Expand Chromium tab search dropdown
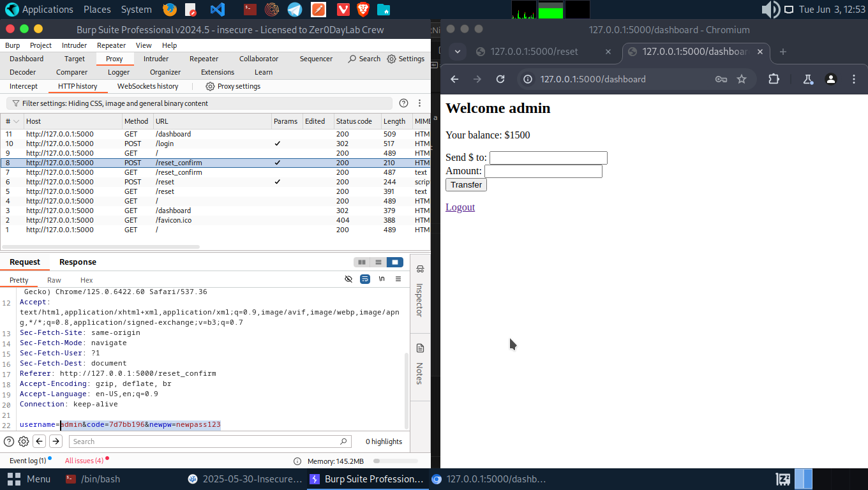 pos(458,52)
